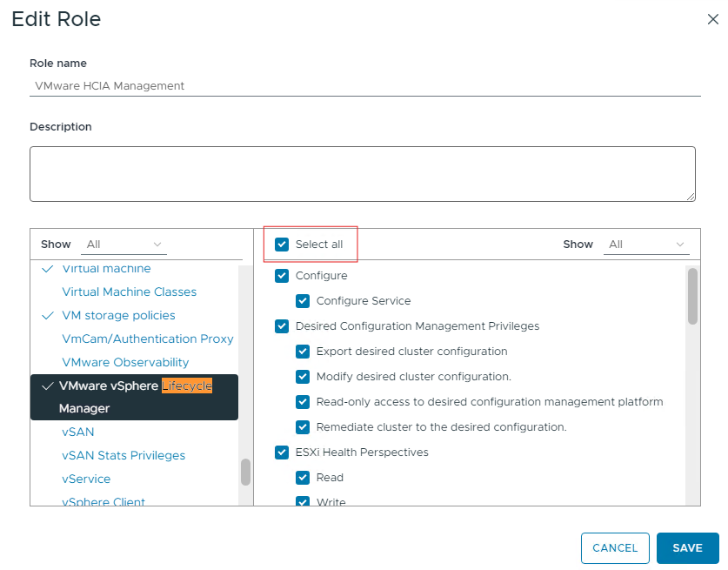
Task: Toggle Read-only access to desired configuration platform
Action: (x=303, y=401)
